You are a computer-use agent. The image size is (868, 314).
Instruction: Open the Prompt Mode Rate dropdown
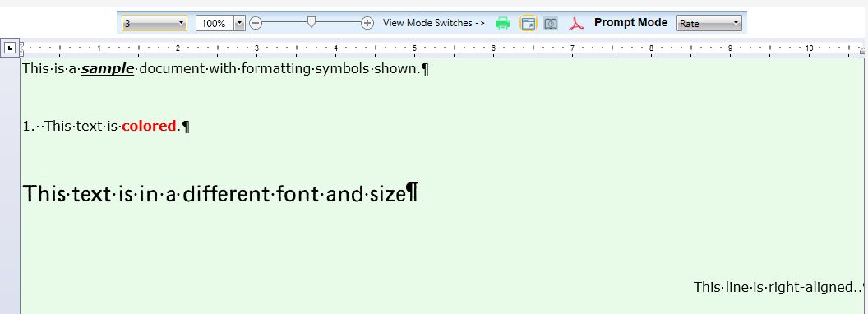709,23
